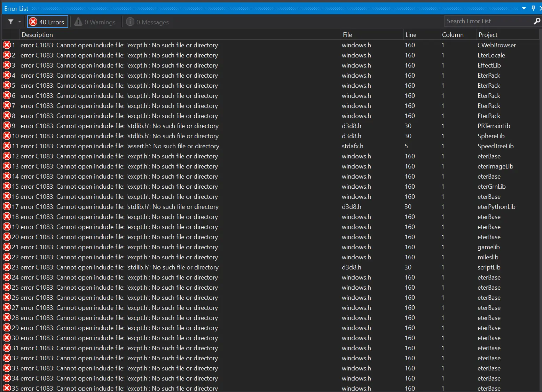Toggle the 0 Messages filter
The height and width of the screenshot is (392, 542).
(147, 22)
